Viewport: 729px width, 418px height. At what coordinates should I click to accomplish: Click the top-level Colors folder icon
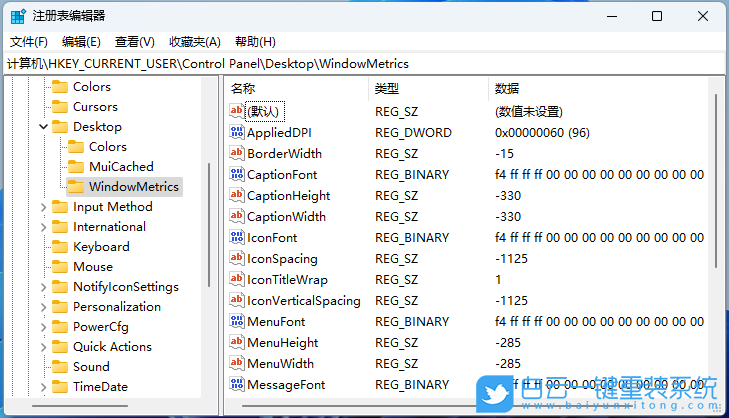60,87
